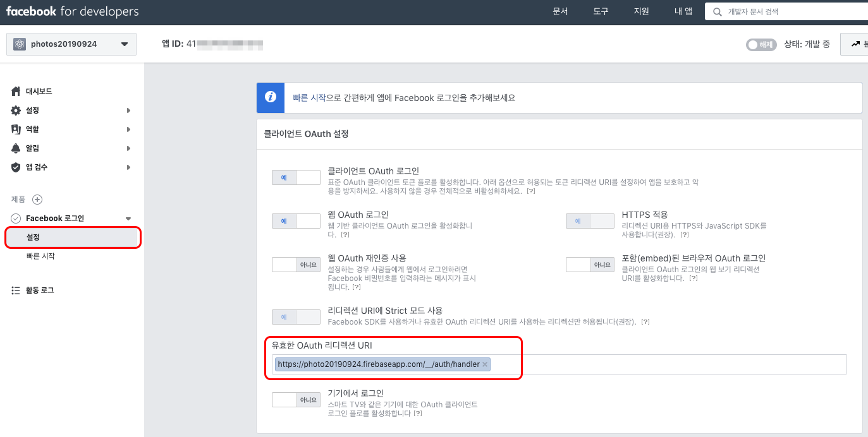This screenshot has width=868, height=437.
Task: Click the 앱 검수 sidebar label
Action: coord(37,167)
